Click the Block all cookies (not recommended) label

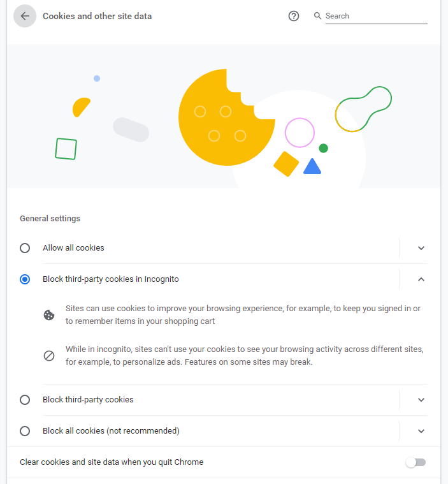point(111,431)
